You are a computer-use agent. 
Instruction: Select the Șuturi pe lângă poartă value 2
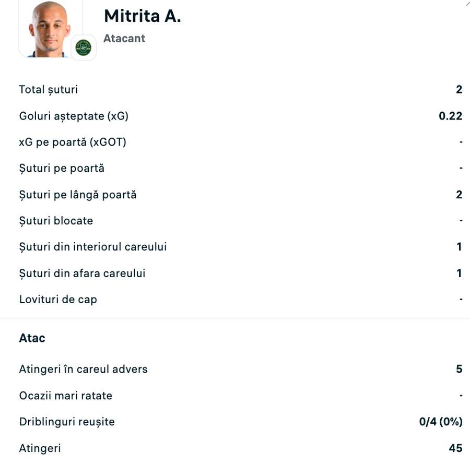point(459,194)
